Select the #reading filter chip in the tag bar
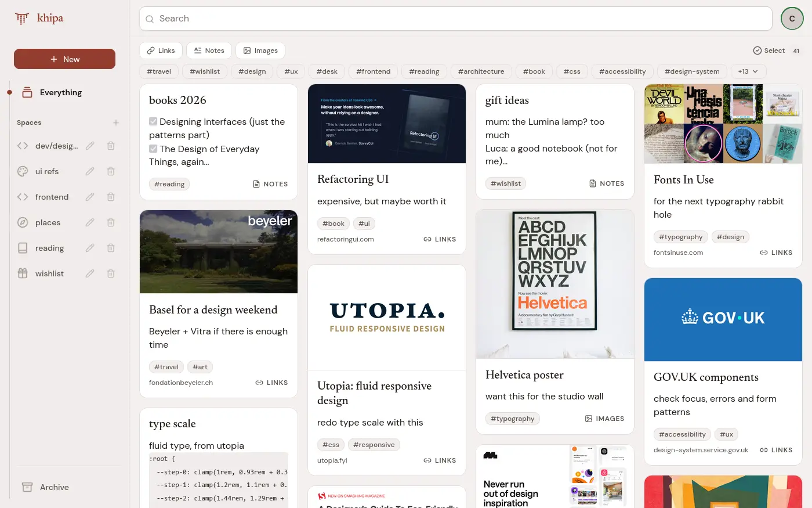812x508 pixels. click(x=424, y=71)
